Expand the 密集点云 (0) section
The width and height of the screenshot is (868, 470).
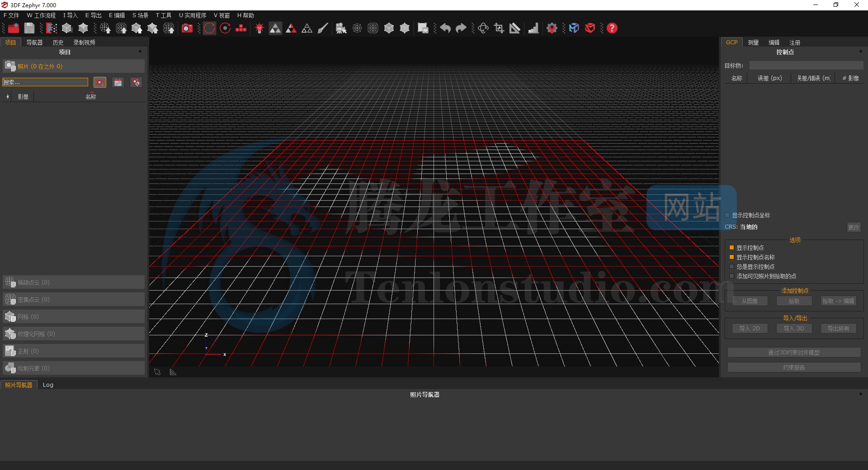[74, 300]
